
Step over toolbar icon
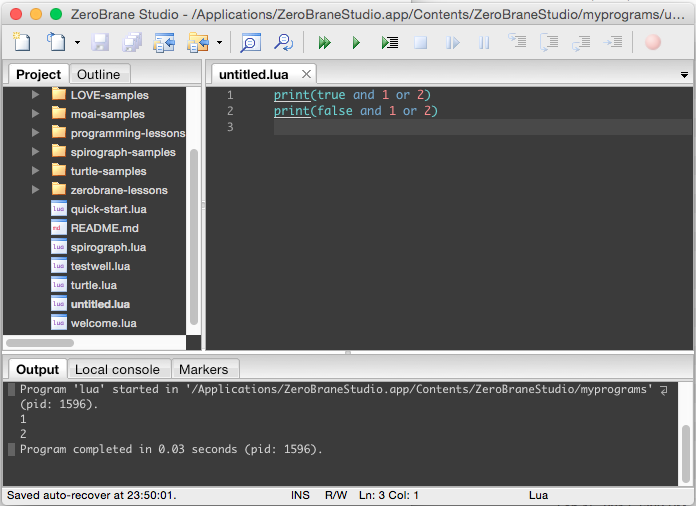coord(549,43)
